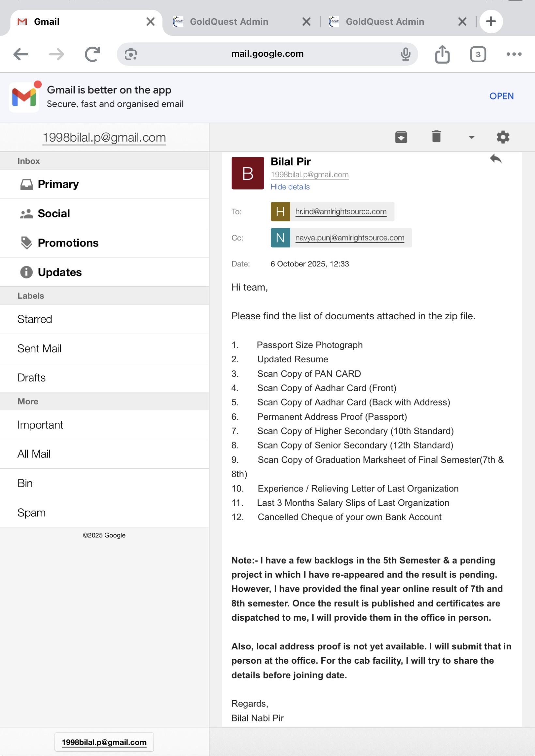
Task: Open the Sent Mail label
Action: [x=39, y=348]
